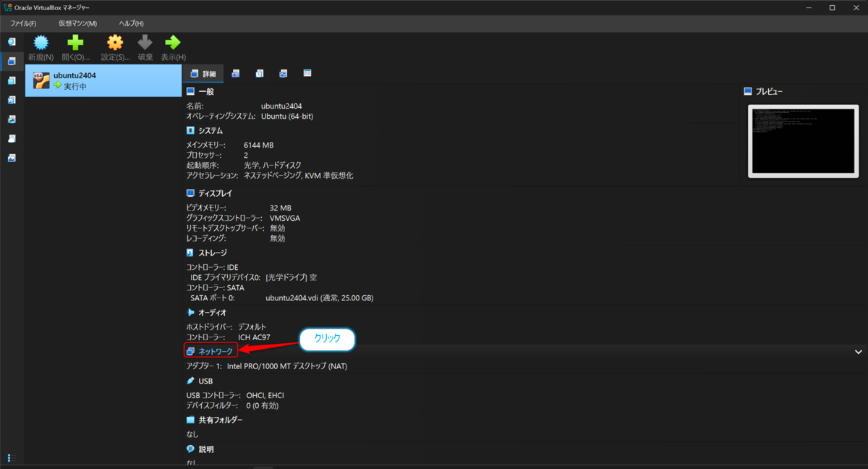868x469 pixels.
Task: Open the Cloud tool in left sidebar
Action: click(x=12, y=139)
